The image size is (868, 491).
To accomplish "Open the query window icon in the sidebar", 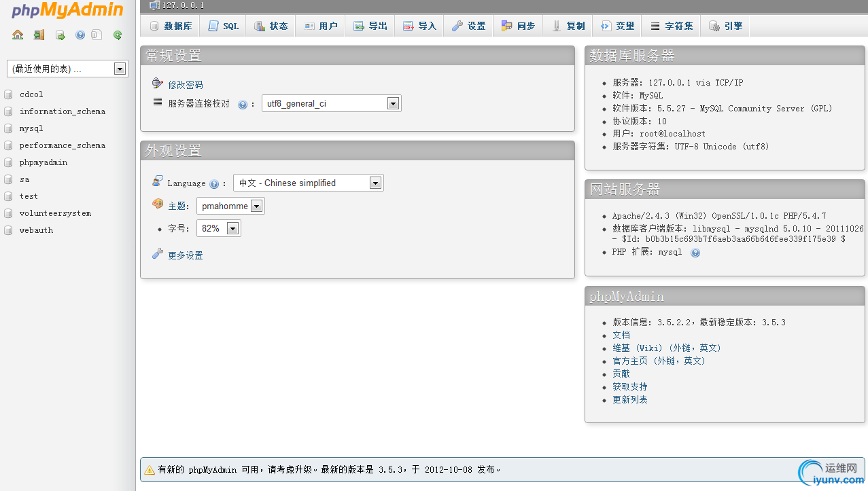I will (x=60, y=35).
